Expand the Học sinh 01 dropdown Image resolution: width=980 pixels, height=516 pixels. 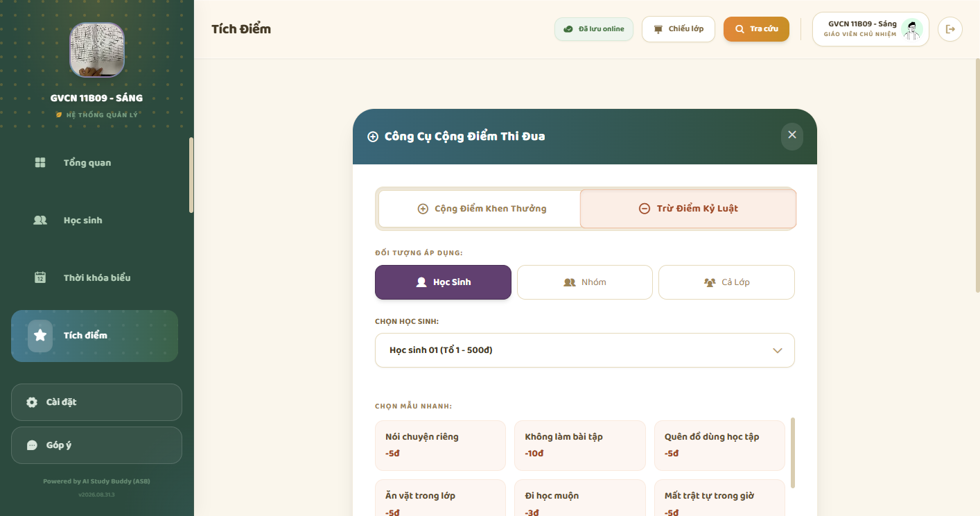point(585,350)
